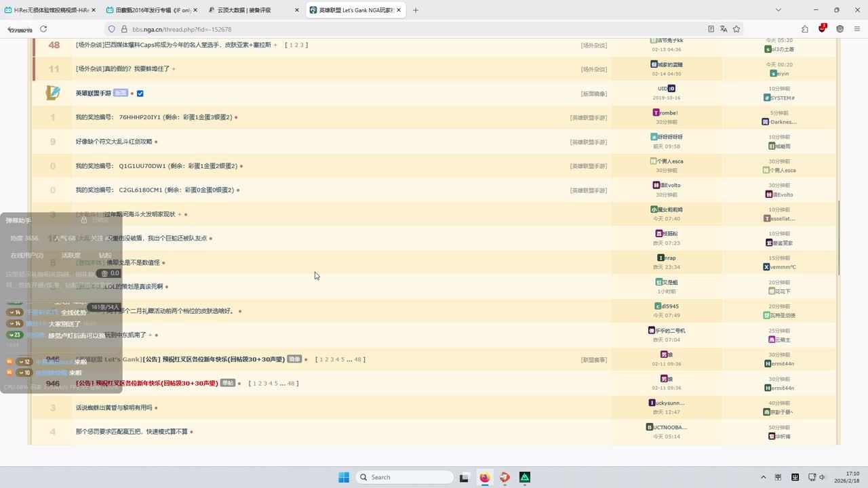Bookmark this page with the star icon
Viewport: 868px width, 488px height.
click(x=736, y=29)
